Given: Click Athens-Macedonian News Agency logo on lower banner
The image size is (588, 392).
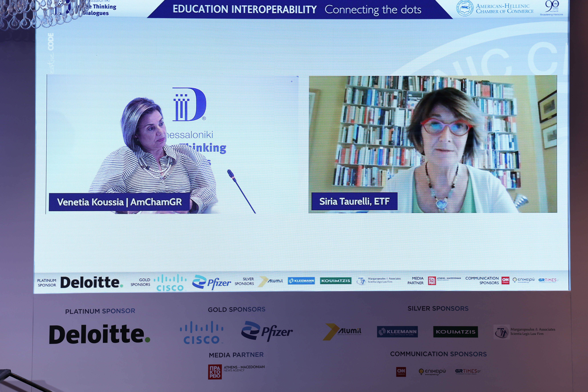Looking at the screenshot, I should tap(236, 372).
